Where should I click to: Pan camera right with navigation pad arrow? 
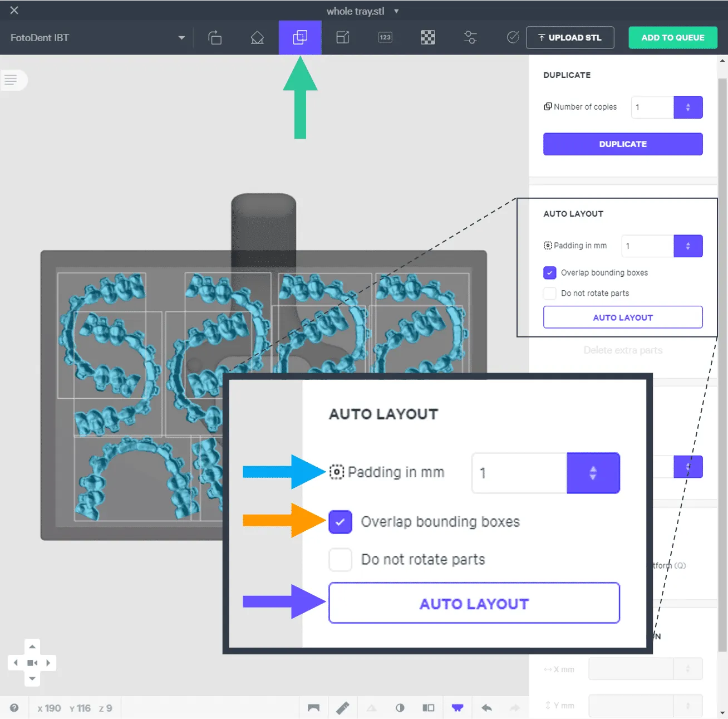(48, 663)
